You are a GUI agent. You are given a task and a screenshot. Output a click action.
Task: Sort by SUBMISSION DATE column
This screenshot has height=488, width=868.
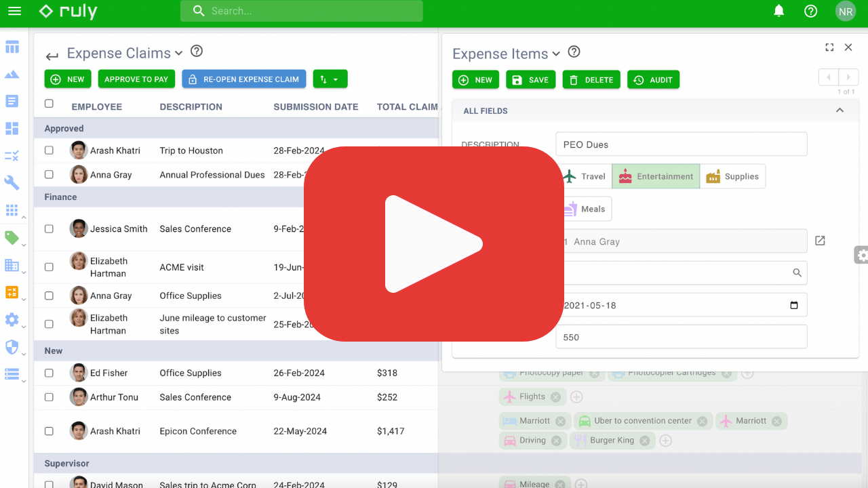316,106
